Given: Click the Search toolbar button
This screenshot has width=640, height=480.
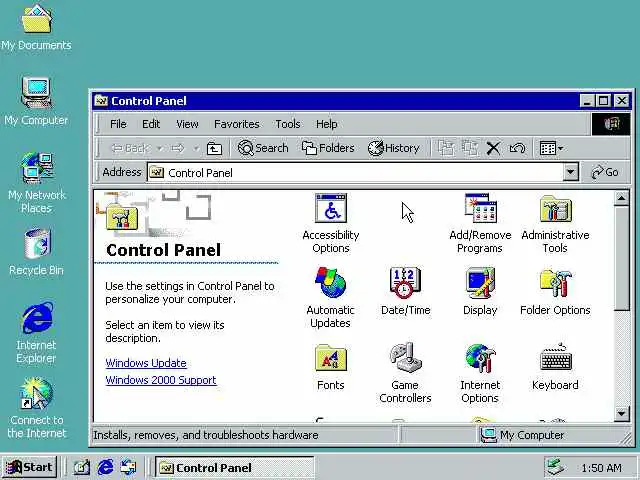Looking at the screenshot, I should [x=263, y=148].
